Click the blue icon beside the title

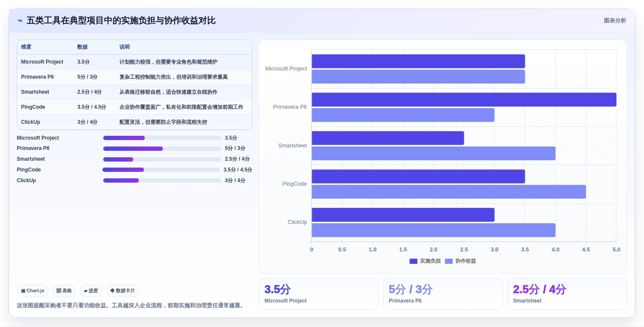pyautogui.click(x=20, y=21)
